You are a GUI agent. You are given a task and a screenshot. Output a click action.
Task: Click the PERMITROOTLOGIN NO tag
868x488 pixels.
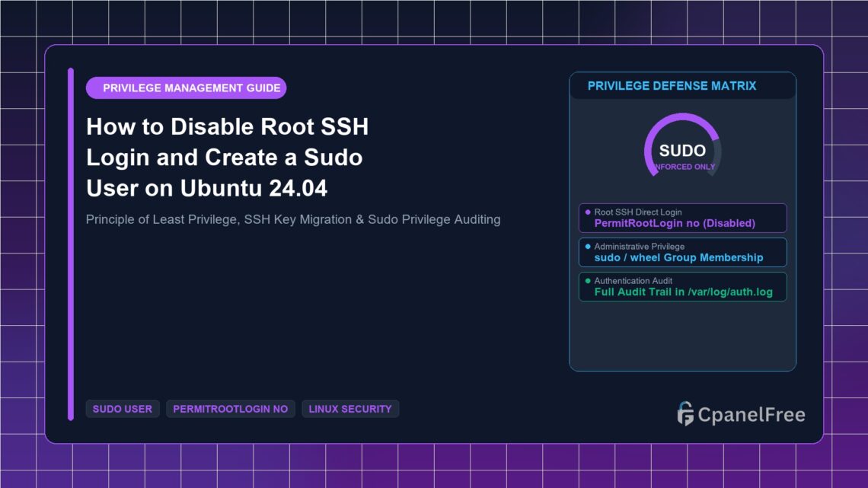pyautogui.click(x=230, y=409)
